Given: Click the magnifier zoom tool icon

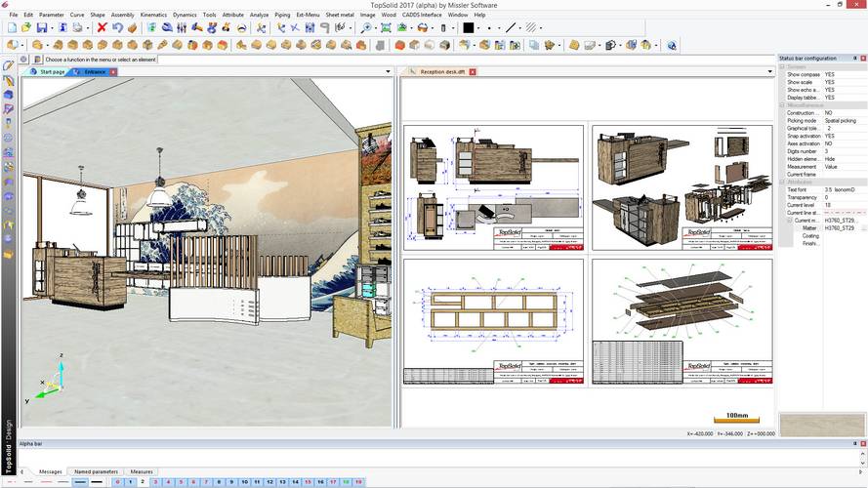Looking at the screenshot, I should [367, 28].
